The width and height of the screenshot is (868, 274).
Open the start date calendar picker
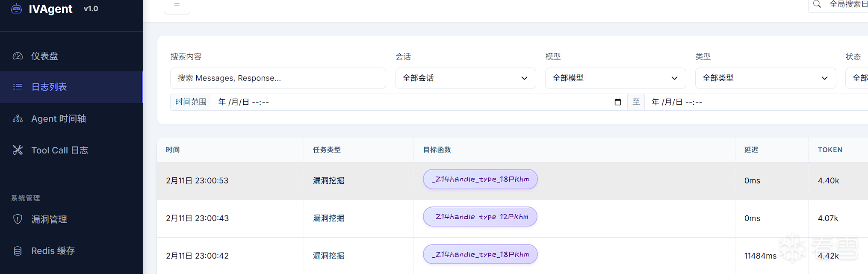point(617,102)
